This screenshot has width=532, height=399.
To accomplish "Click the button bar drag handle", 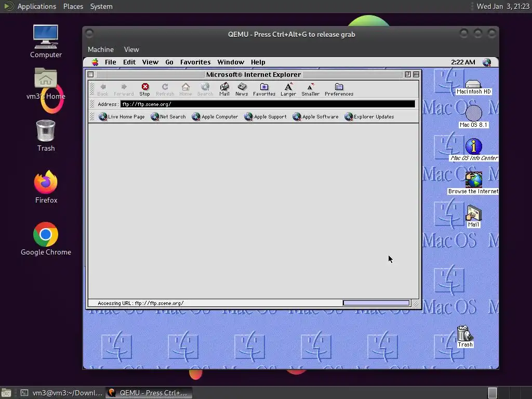I will click(x=91, y=89).
